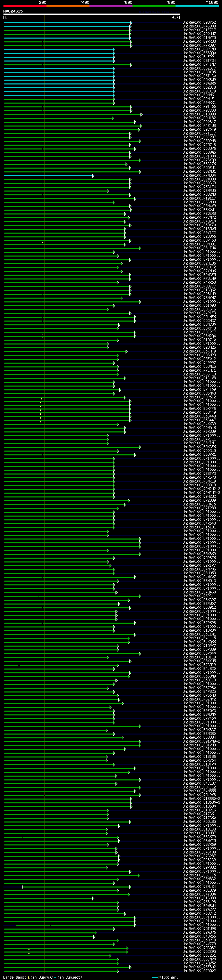Select label UniRef100_A9NLE1
The width and height of the screenshot is (222, 980).
pyautogui.click(x=199, y=98)
